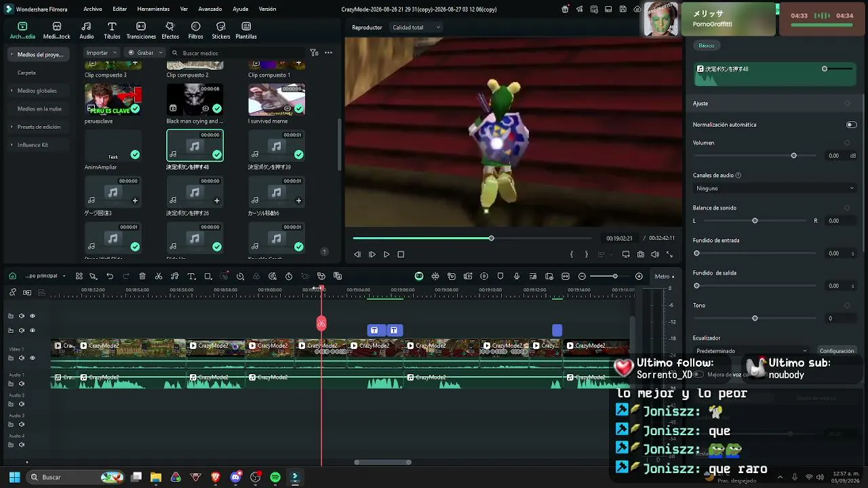Open the Calidad total dropdown
The height and width of the screenshot is (488, 868).
pyautogui.click(x=416, y=27)
